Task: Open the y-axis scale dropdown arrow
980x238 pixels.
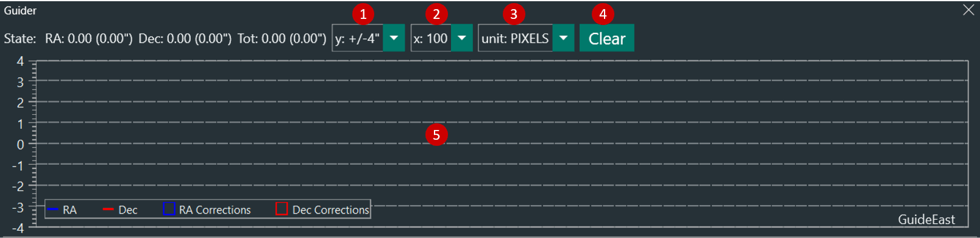Action: pyautogui.click(x=394, y=38)
